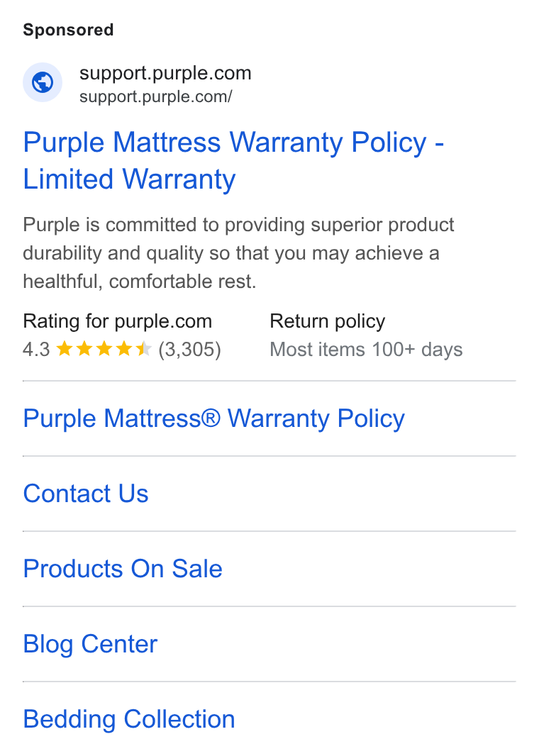The height and width of the screenshot is (756, 539).
Task: Open the Contact Us sitelink
Action: [x=86, y=493]
